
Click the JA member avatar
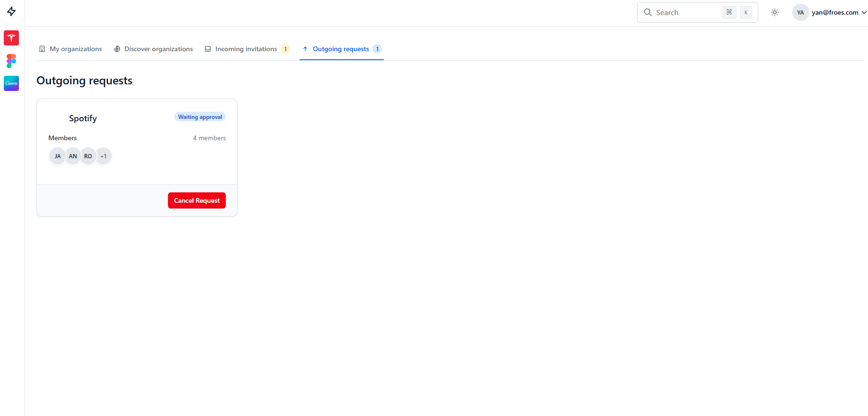coord(58,156)
